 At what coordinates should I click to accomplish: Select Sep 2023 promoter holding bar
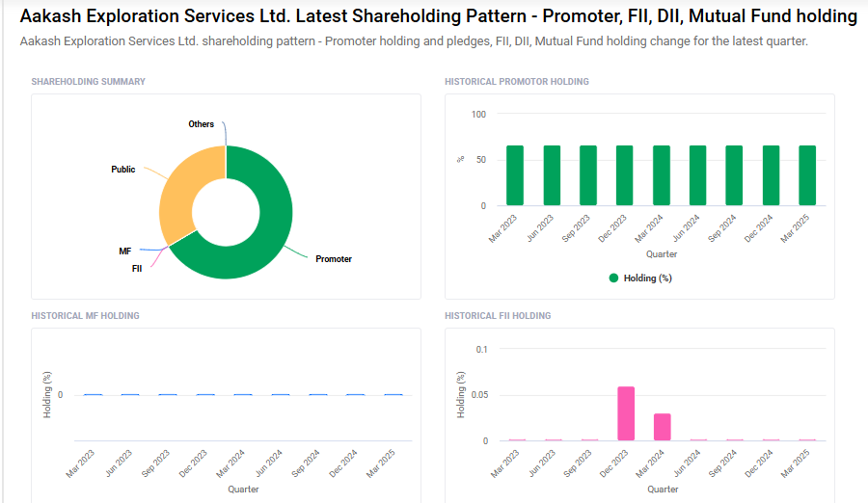(588, 175)
